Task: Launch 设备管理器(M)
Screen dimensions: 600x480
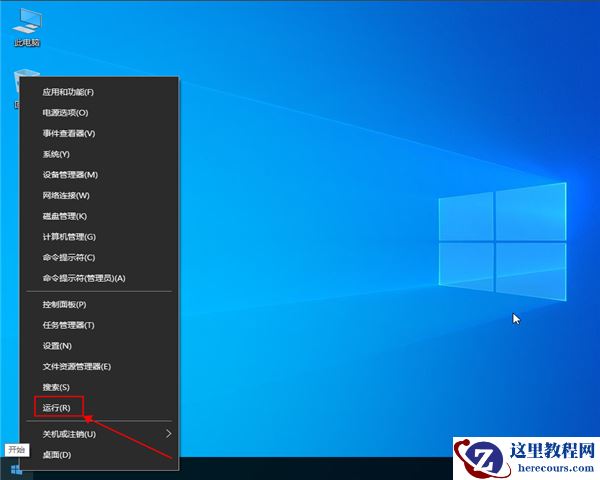Action: [x=99, y=175]
